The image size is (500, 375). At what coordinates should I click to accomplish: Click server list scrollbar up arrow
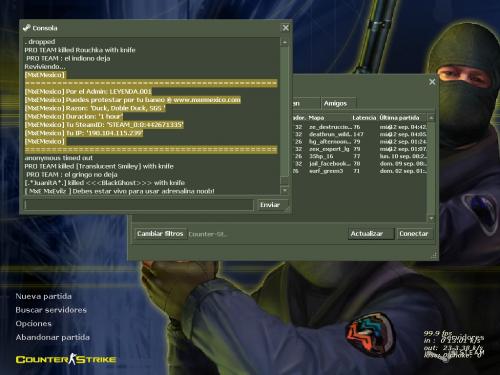tap(431, 118)
